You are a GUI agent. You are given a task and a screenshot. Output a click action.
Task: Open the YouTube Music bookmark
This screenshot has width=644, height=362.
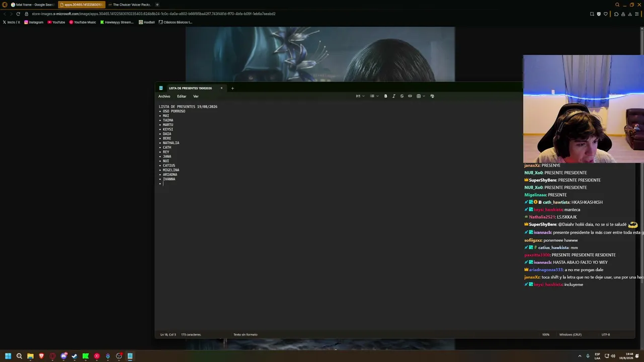[x=83, y=22]
